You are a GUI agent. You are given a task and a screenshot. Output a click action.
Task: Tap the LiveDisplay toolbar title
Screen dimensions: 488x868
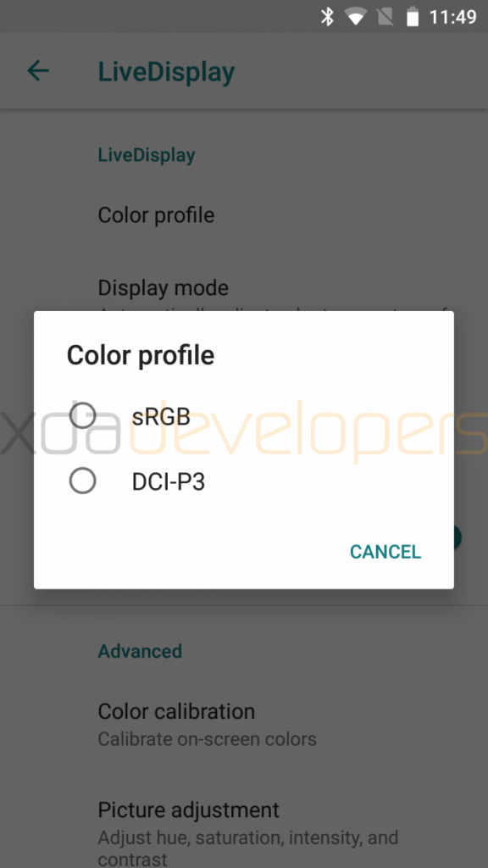click(x=167, y=72)
